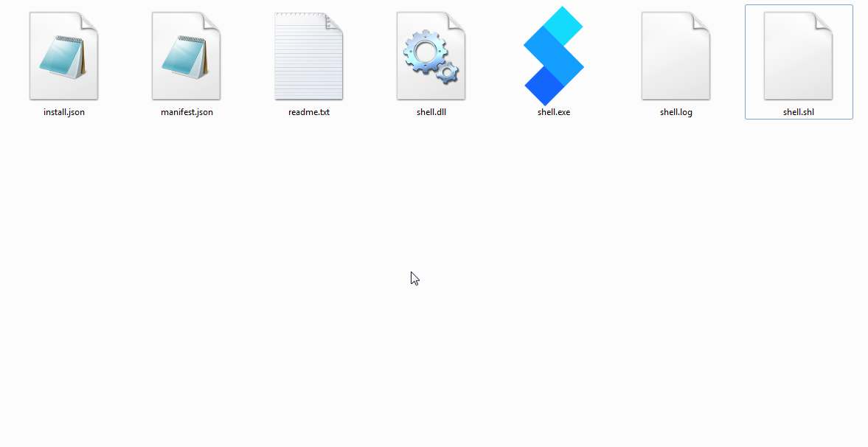
Task: Select the gear-cog icon for shell.dll
Action: (x=431, y=55)
